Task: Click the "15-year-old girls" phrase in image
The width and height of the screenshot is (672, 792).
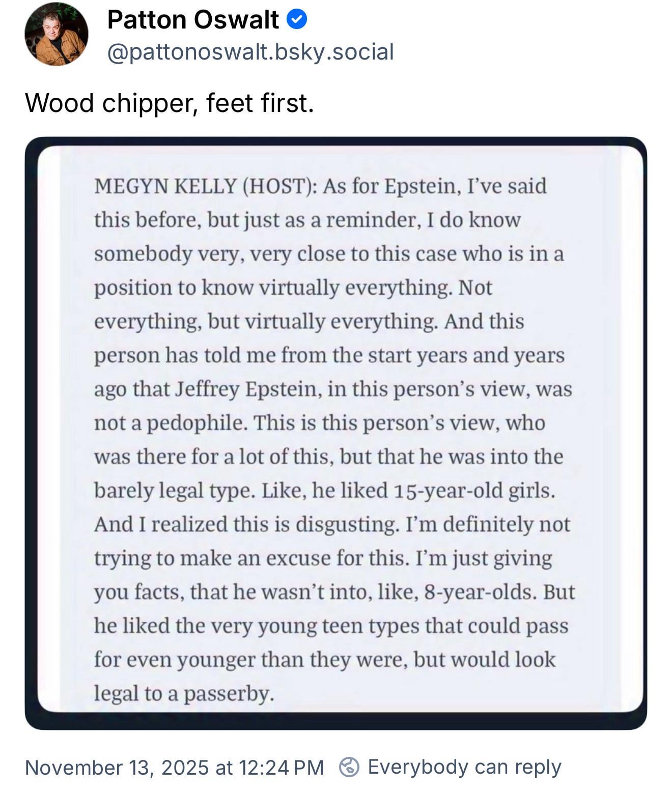Action: [473, 491]
